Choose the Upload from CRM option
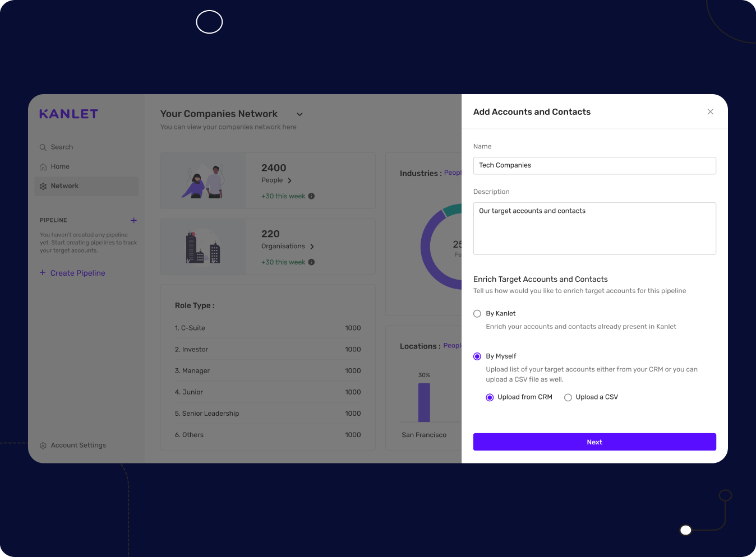This screenshot has width=756, height=557. [490, 397]
